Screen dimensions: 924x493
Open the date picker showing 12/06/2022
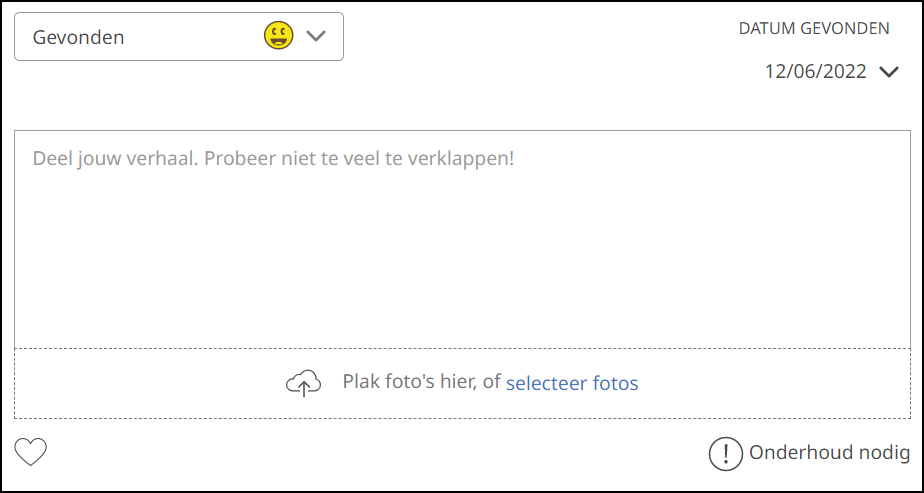pos(815,72)
